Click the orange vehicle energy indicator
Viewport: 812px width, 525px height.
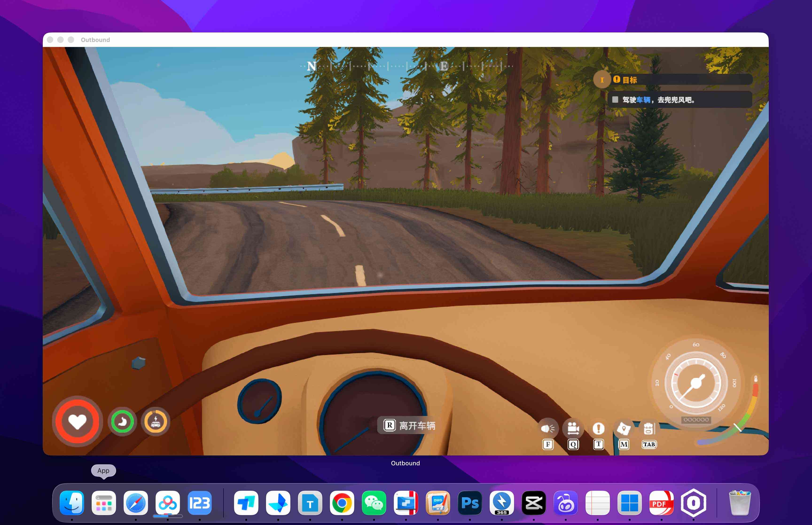tap(155, 422)
